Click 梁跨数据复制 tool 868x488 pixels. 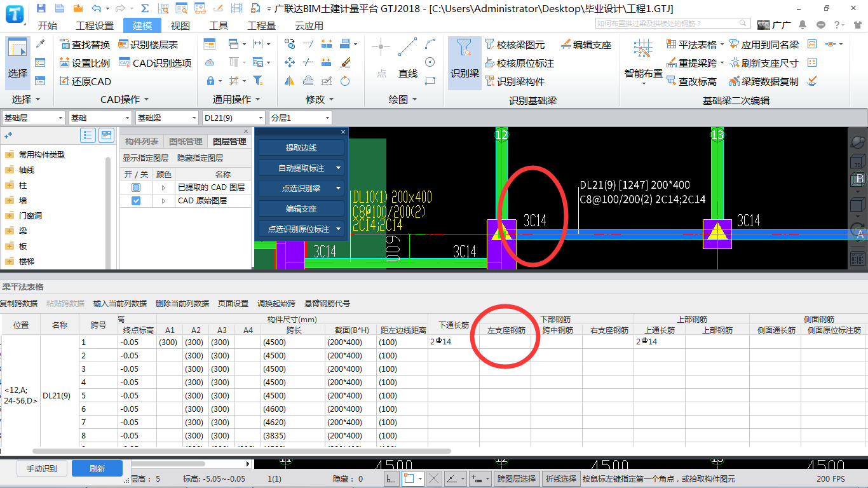[x=764, y=81]
